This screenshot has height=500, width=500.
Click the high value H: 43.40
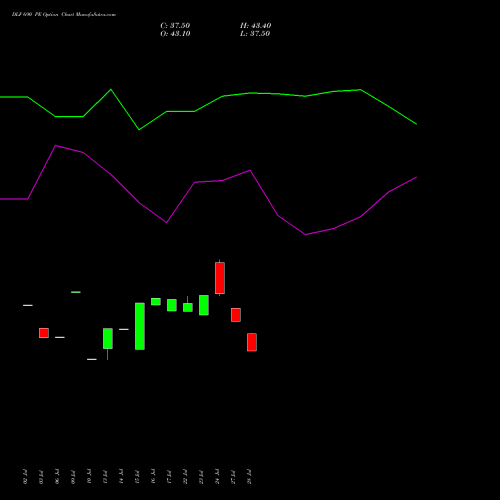256,26
